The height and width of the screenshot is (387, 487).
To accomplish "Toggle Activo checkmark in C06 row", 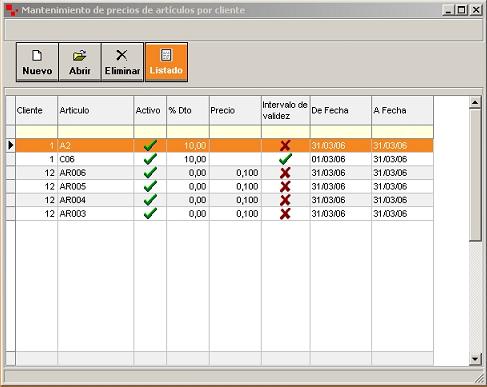I will click(x=150, y=159).
